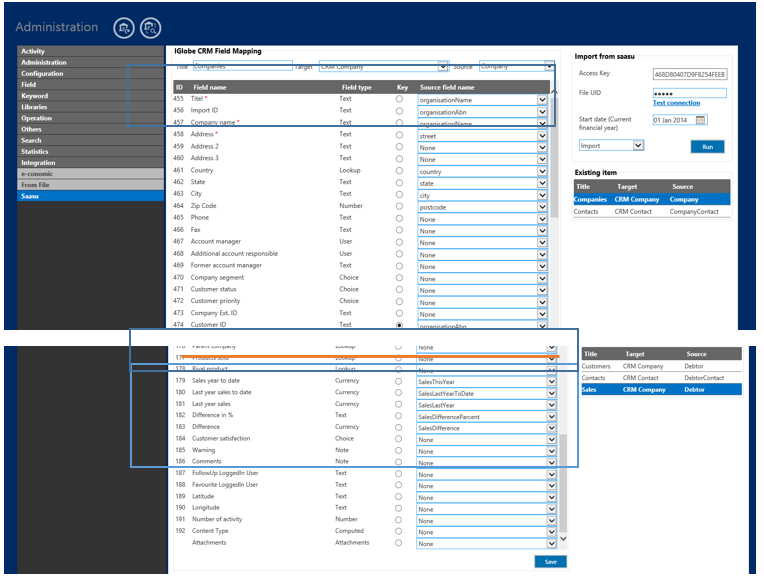Click the first round Administration header icon
The width and height of the screenshot is (764, 581).
pyautogui.click(x=124, y=28)
